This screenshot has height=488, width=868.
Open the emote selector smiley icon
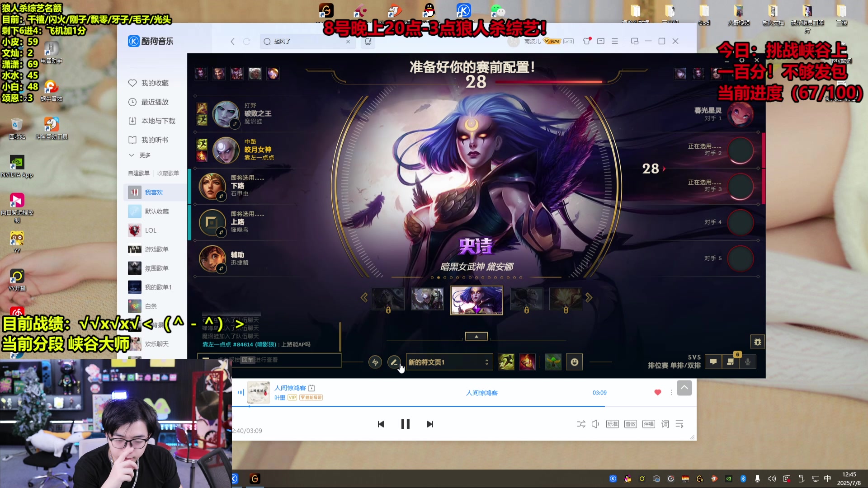click(x=574, y=362)
